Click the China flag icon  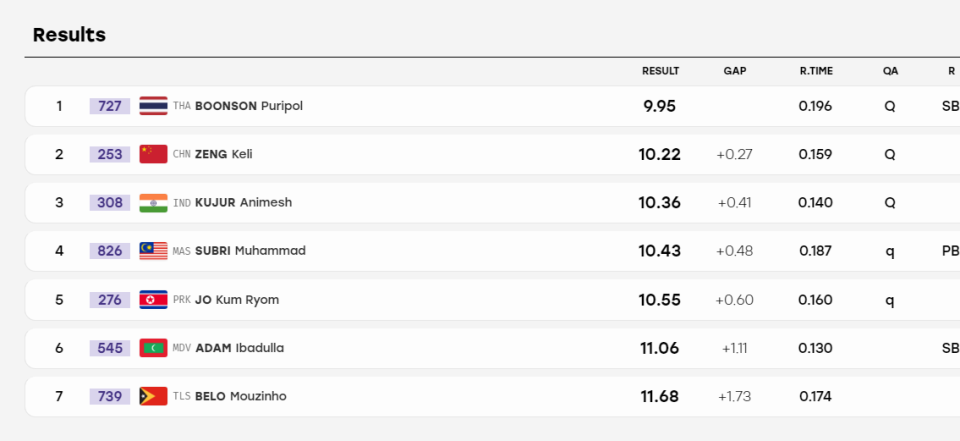tap(153, 154)
